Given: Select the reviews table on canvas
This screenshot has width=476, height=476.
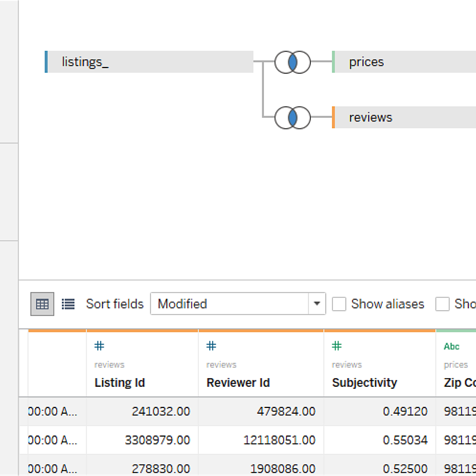Looking at the screenshot, I should pos(404,117).
